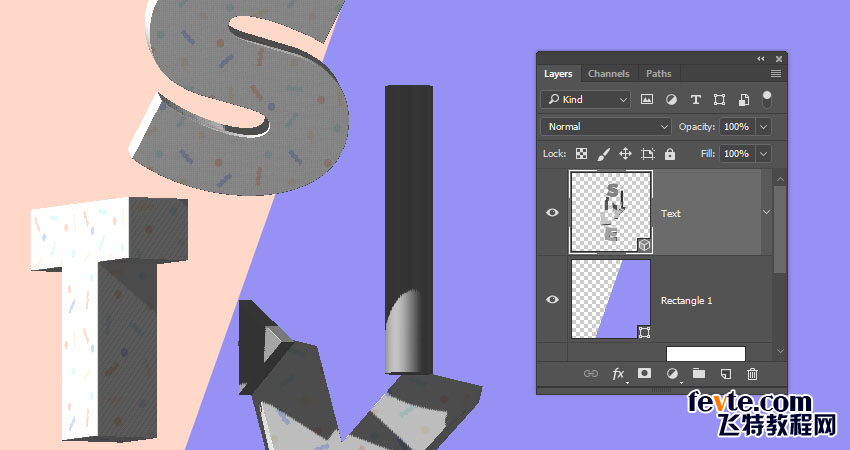The width and height of the screenshot is (850, 450).
Task: Hide the Rectangle 1 layer
Action: (x=552, y=299)
